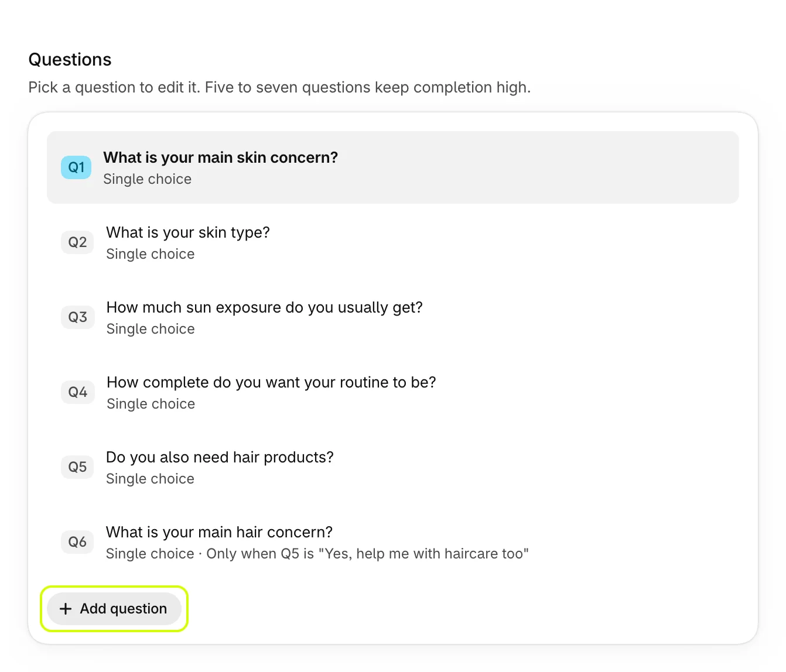Click "Single choice" label under Q1 question
Viewport: 786px width, 672px height.
pos(147,179)
